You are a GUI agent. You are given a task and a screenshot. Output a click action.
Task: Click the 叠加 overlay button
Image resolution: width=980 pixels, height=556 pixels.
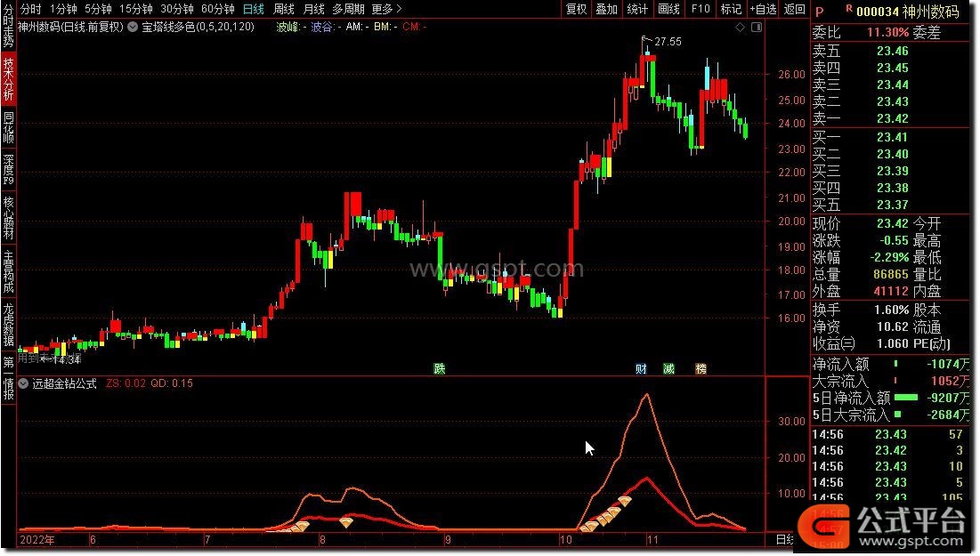(x=606, y=9)
